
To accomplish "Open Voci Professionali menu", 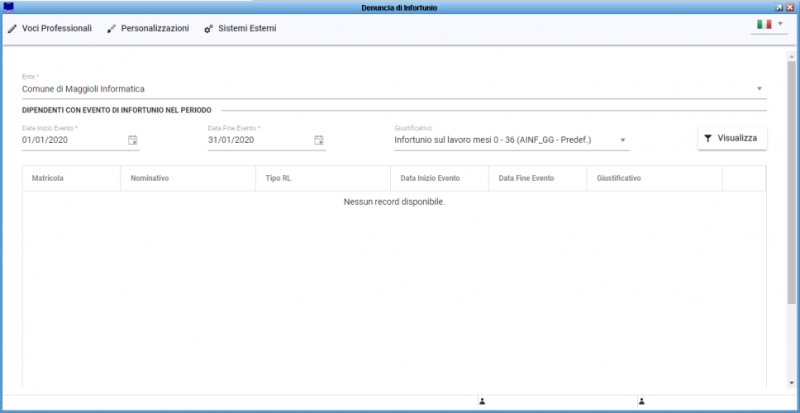I will pos(49,29).
